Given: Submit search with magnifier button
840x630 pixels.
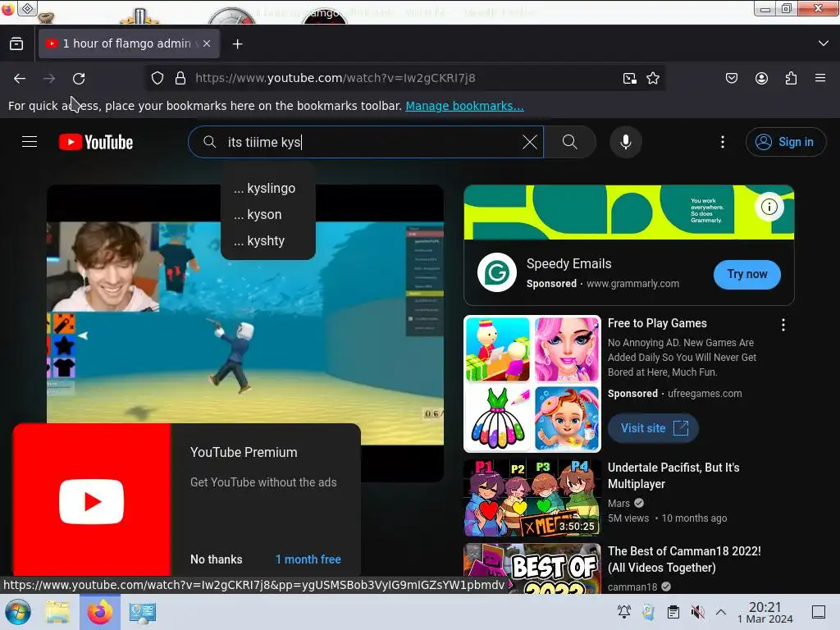Looking at the screenshot, I should pyautogui.click(x=570, y=142).
